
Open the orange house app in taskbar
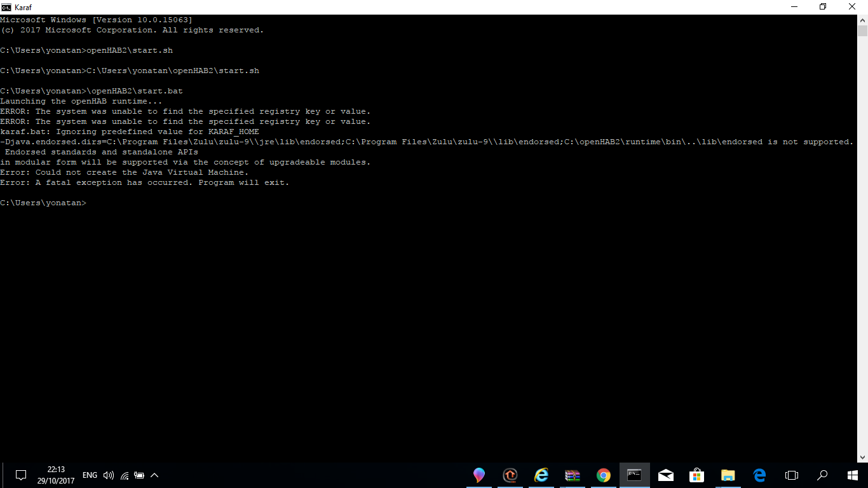coord(510,475)
